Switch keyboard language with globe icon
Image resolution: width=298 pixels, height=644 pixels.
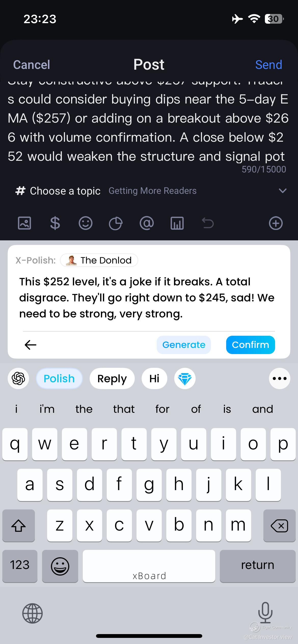pyautogui.click(x=32, y=613)
